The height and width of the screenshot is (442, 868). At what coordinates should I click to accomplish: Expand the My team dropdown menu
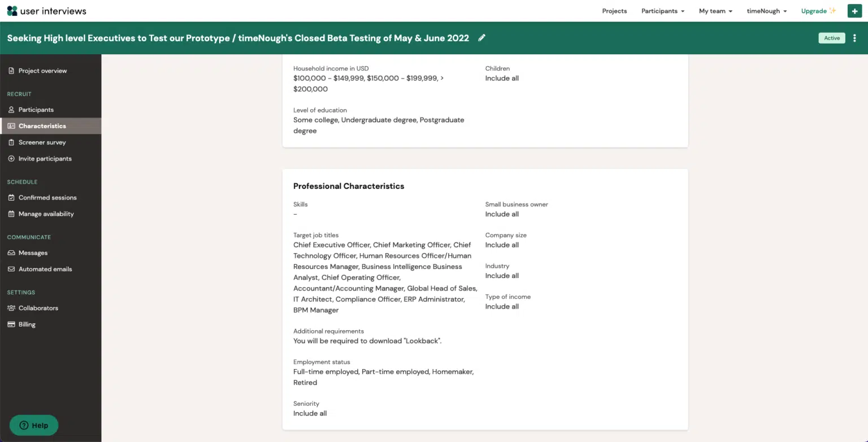[x=715, y=11]
